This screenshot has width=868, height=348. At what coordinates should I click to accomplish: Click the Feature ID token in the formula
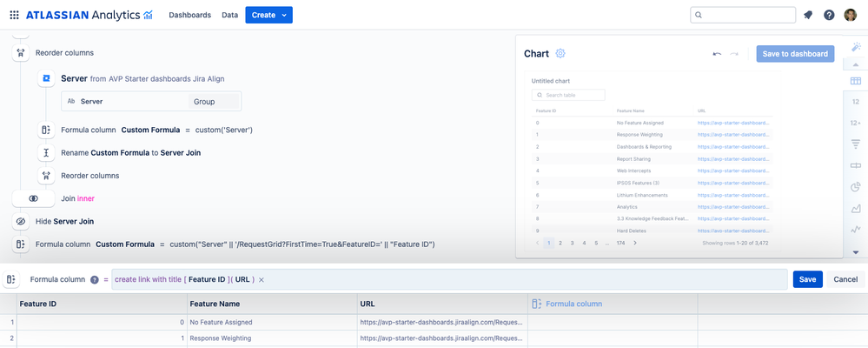(x=207, y=280)
